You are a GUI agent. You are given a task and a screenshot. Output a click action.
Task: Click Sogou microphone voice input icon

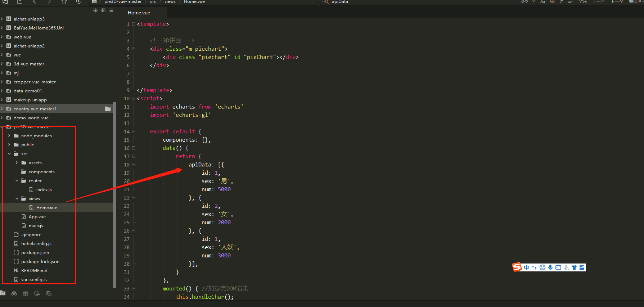point(550,267)
